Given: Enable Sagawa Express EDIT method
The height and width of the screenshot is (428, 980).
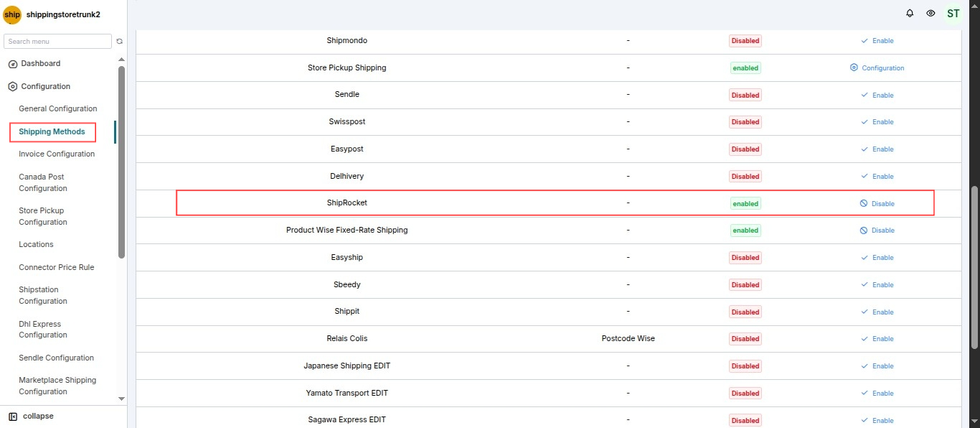Looking at the screenshot, I should 877,421.
